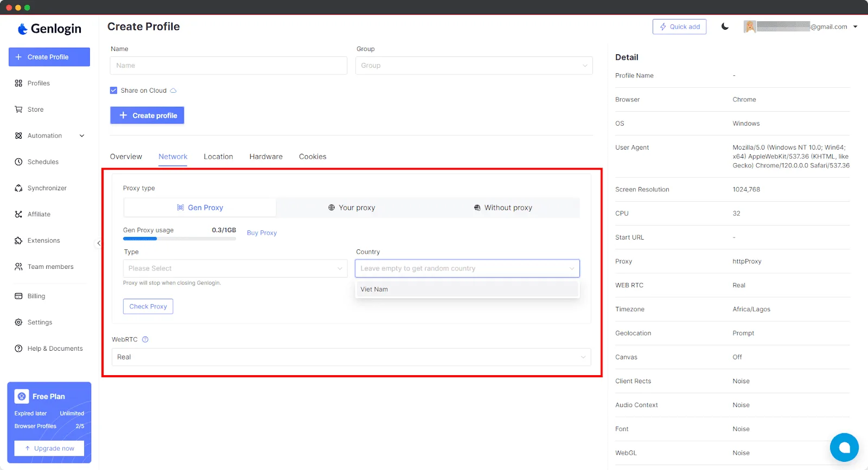Viewport: 868px width, 470px height.
Task: Choose Viet Nam from country list
Action: (467, 289)
